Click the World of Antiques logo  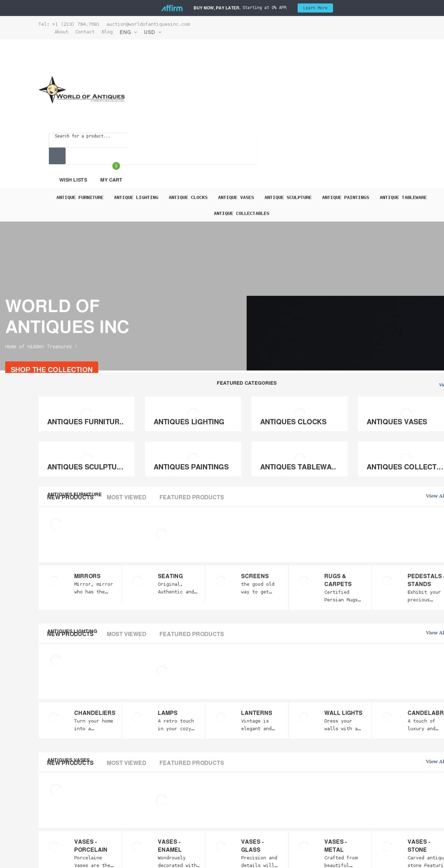point(82,90)
